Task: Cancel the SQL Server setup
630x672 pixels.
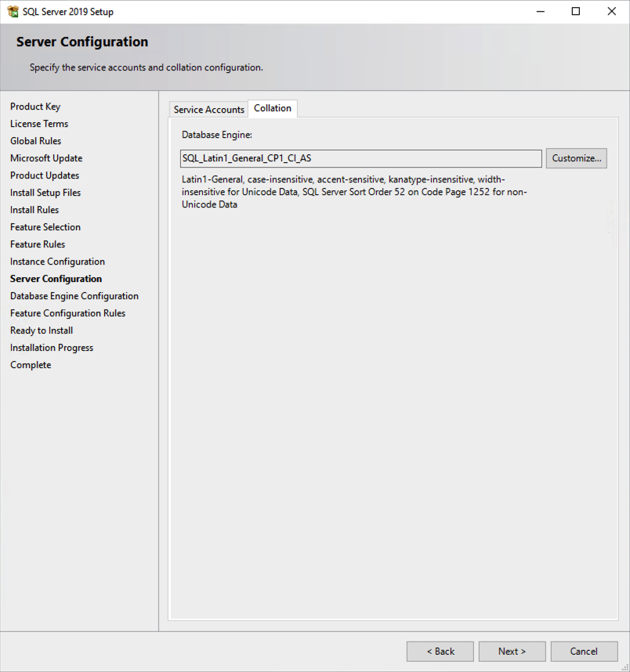Action: pyautogui.click(x=584, y=652)
